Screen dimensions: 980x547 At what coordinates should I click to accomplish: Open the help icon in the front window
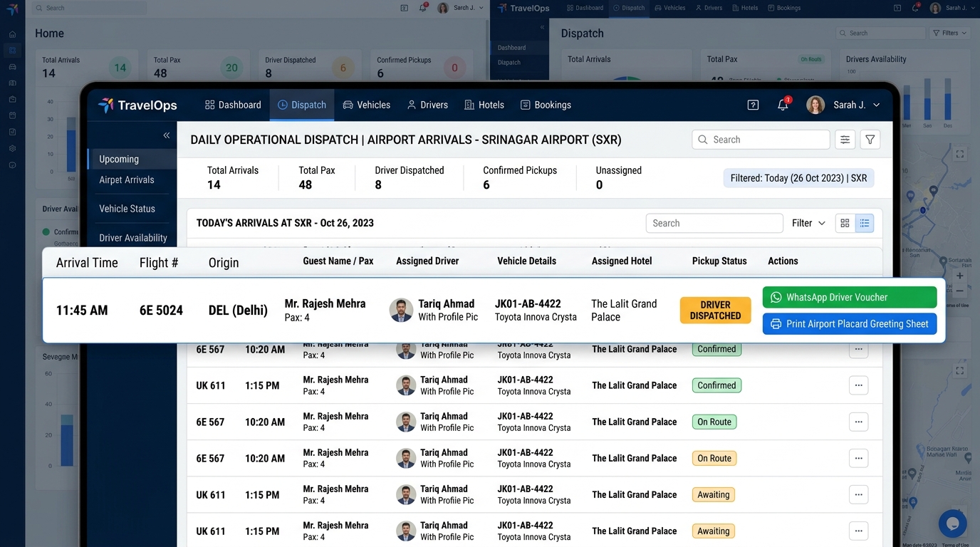click(753, 105)
